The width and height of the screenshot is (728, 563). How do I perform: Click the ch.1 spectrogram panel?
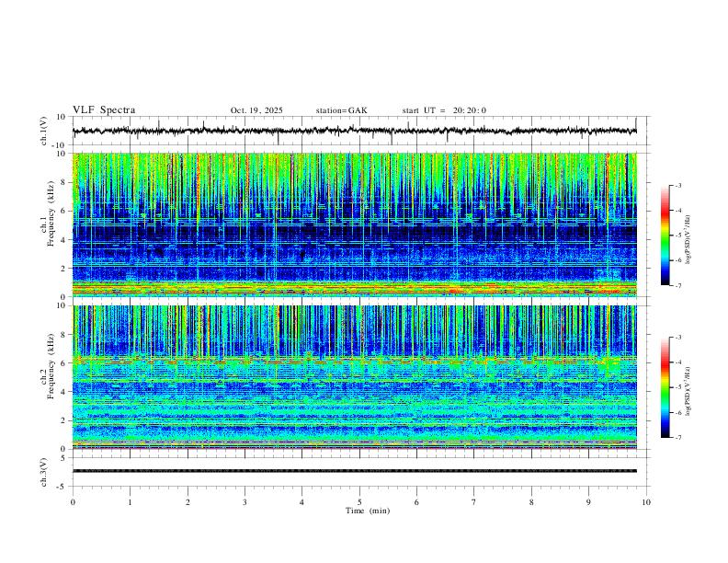pyautogui.click(x=355, y=224)
